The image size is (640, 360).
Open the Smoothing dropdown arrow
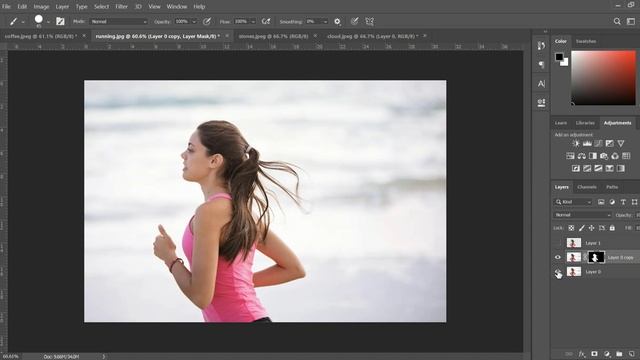325,22
